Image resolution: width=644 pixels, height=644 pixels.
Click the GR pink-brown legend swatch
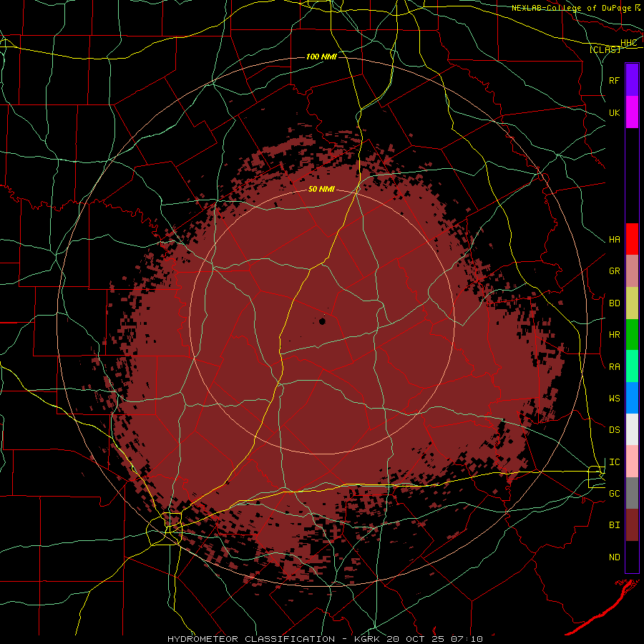pos(632,271)
